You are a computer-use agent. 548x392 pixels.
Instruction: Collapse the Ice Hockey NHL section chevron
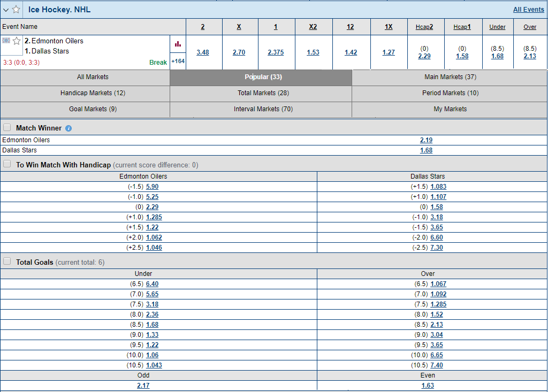coord(7,9)
